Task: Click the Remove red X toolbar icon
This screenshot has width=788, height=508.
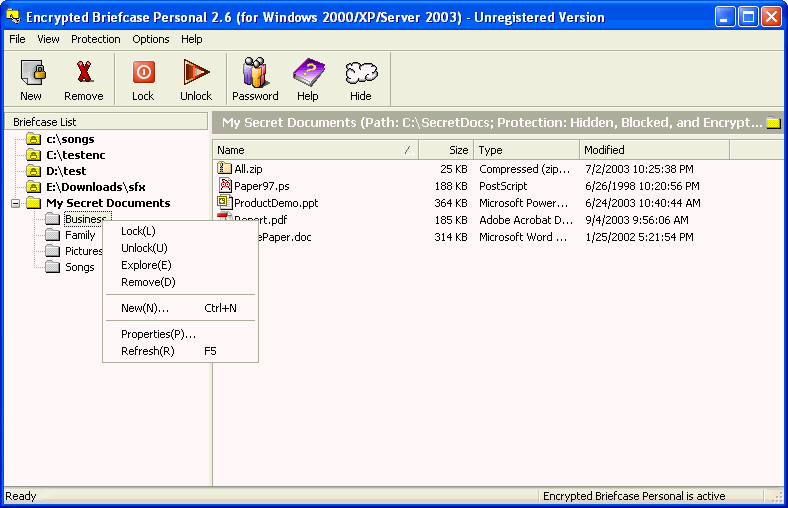Action: [84, 72]
